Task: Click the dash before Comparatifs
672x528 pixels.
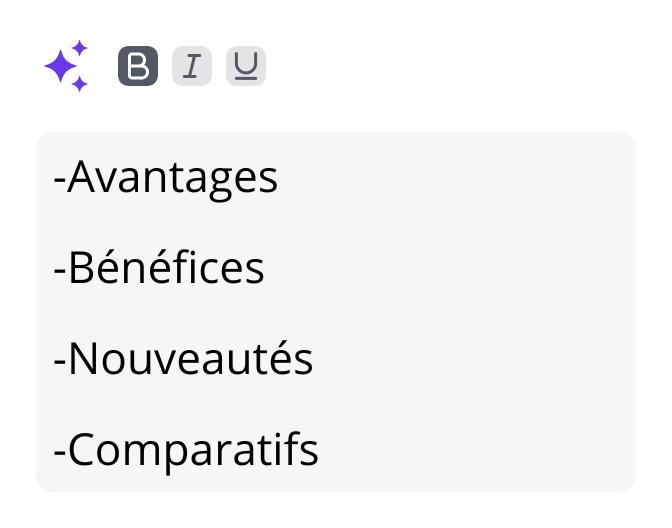Action: coord(60,452)
